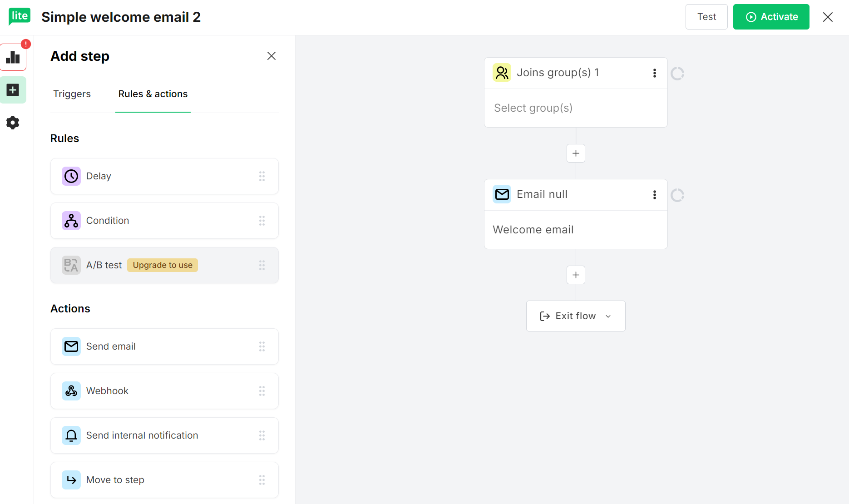Image resolution: width=849 pixels, height=504 pixels.
Task: Click the refresh icon beside Joins group(s) node
Action: pos(677,73)
